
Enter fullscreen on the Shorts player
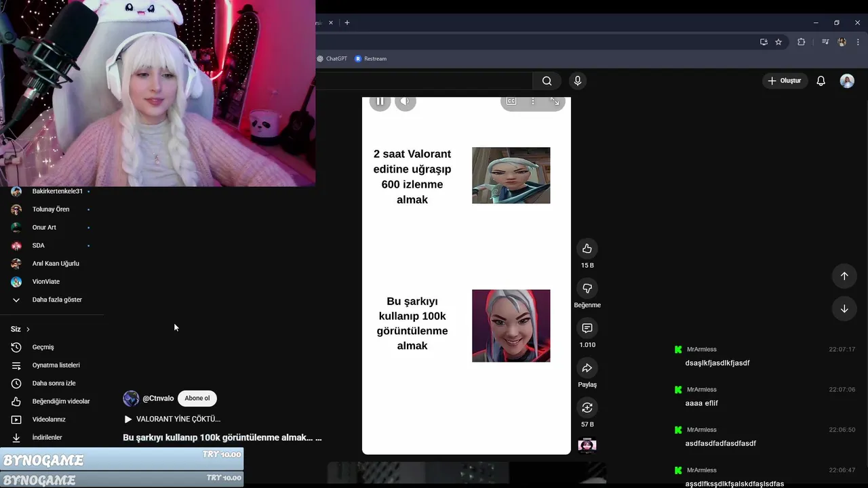point(555,101)
